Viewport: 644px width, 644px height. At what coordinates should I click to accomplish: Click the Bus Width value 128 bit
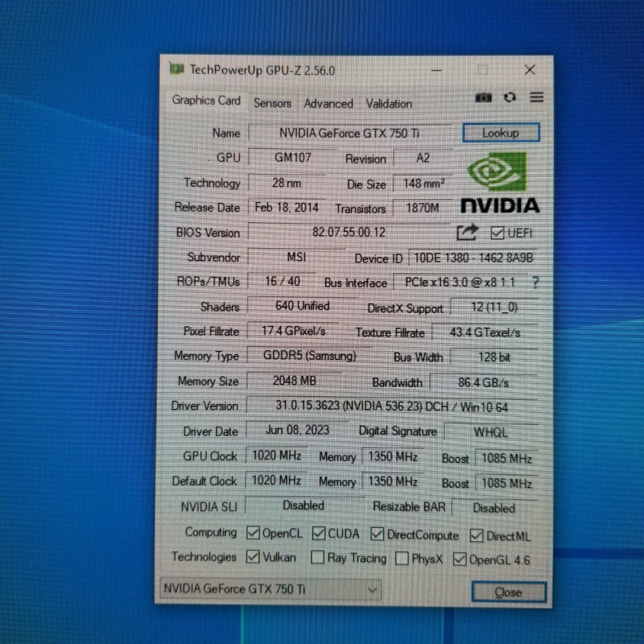tap(494, 357)
